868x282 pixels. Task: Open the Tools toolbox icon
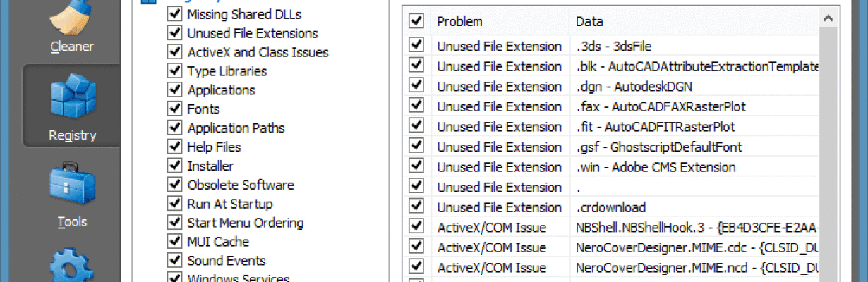pyautogui.click(x=71, y=187)
